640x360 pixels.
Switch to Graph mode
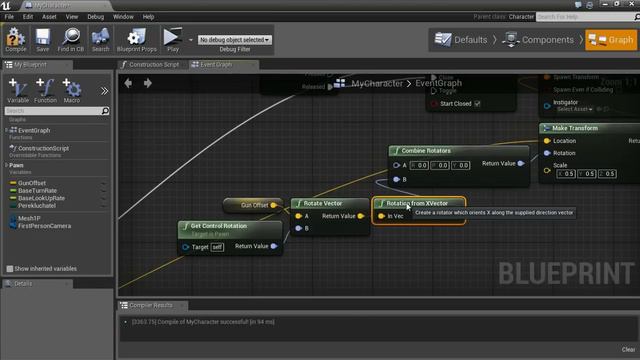click(611, 40)
